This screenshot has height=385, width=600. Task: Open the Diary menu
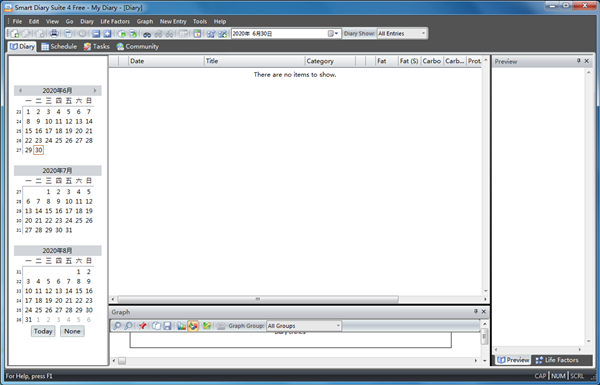pos(87,21)
